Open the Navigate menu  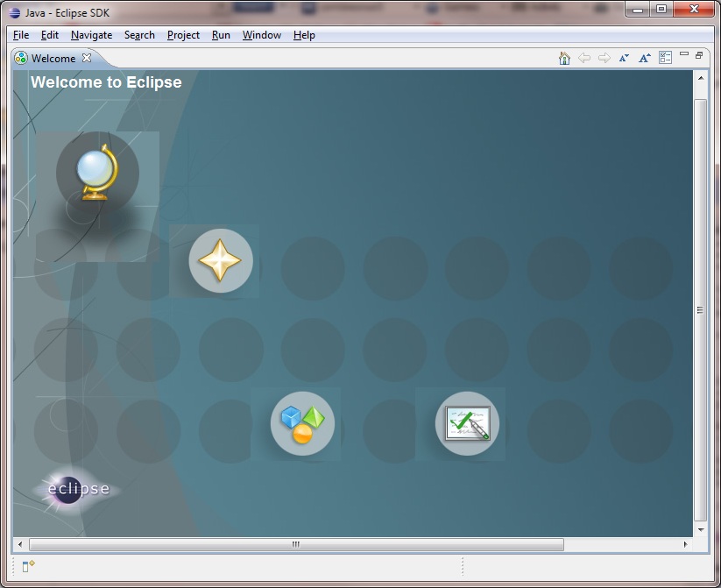(91, 35)
